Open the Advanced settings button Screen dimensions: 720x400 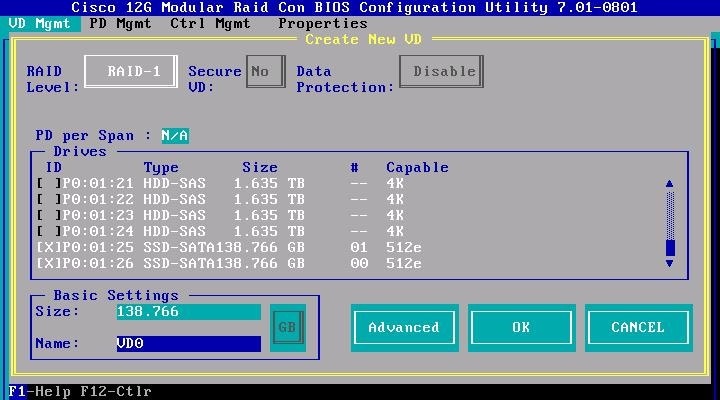pos(404,327)
